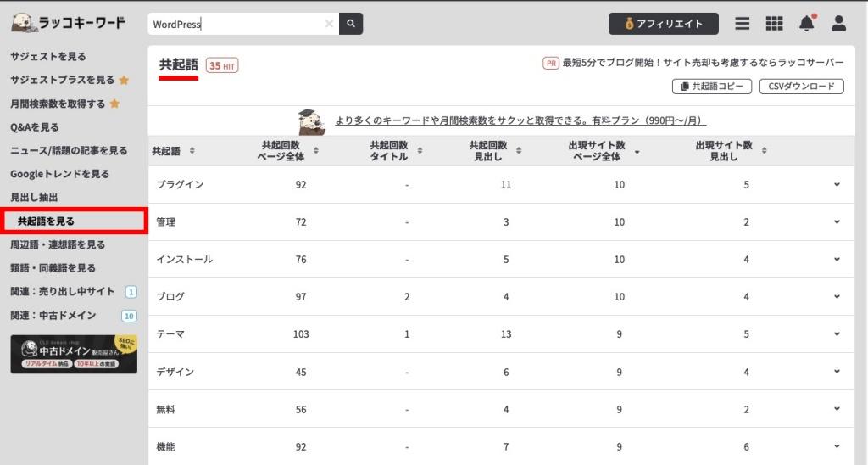Sort by 共起語 column
This screenshot has height=465, width=868.
pyautogui.click(x=192, y=151)
